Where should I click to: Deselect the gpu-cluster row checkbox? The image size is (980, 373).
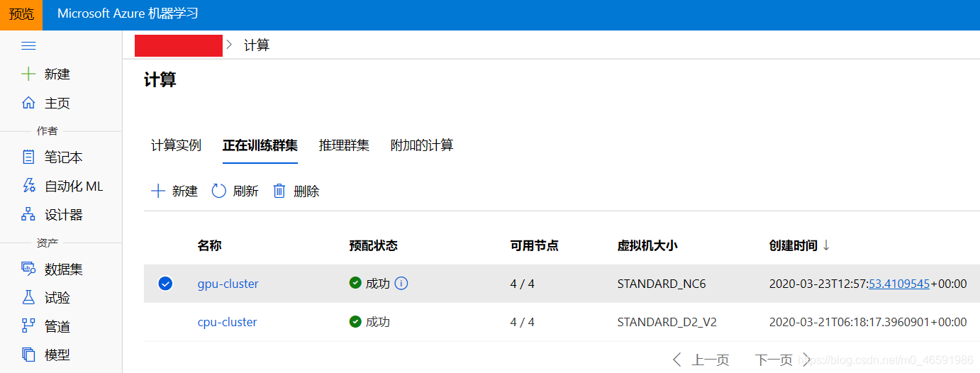click(165, 284)
